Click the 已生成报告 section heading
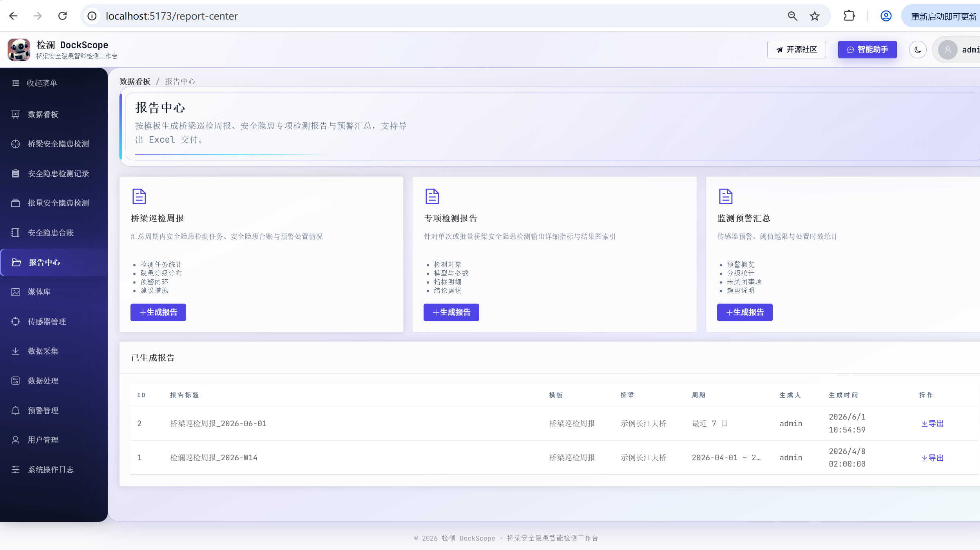Image resolution: width=980 pixels, height=550 pixels. pos(153,358)
